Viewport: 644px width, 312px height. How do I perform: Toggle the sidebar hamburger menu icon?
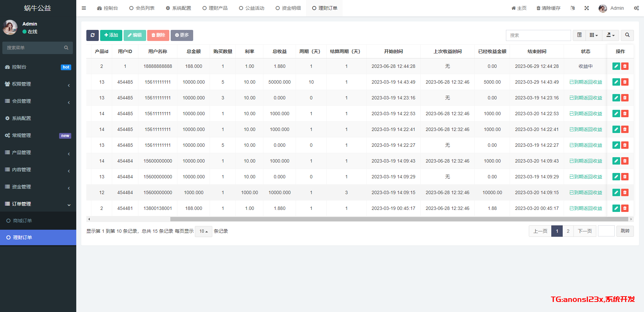tap(84, 8)
